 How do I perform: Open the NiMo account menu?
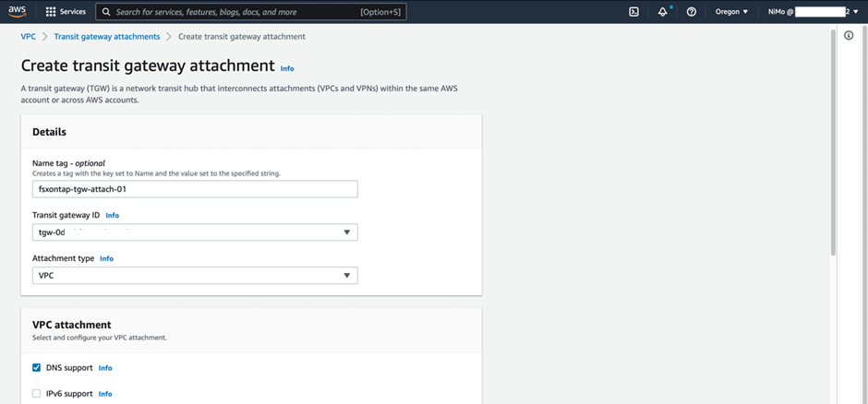pos(807,12)
